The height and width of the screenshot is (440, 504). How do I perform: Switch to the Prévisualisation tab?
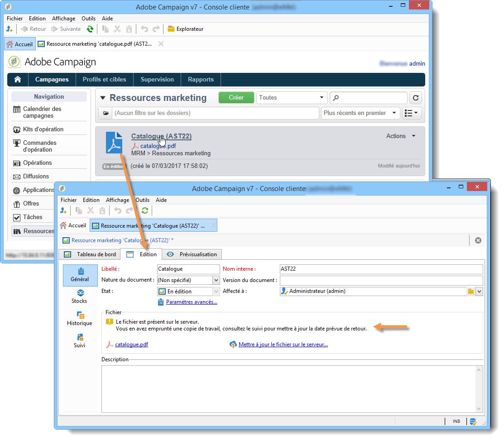(x=192, y=254)
